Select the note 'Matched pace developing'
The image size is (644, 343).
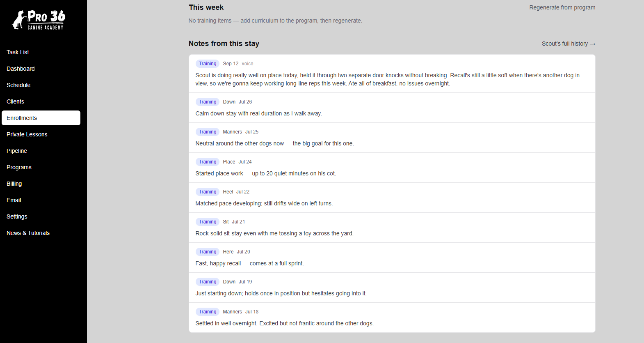(392, 198)
